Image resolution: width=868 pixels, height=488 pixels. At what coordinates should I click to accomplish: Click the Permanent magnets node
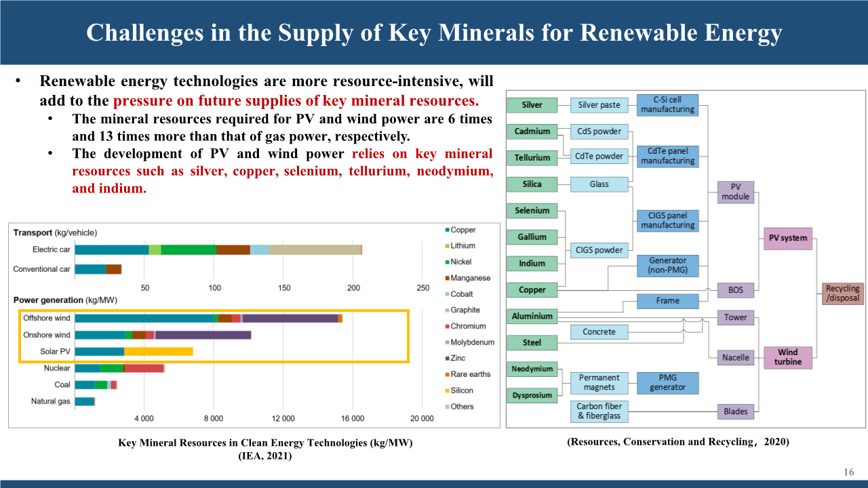(599, 383)
